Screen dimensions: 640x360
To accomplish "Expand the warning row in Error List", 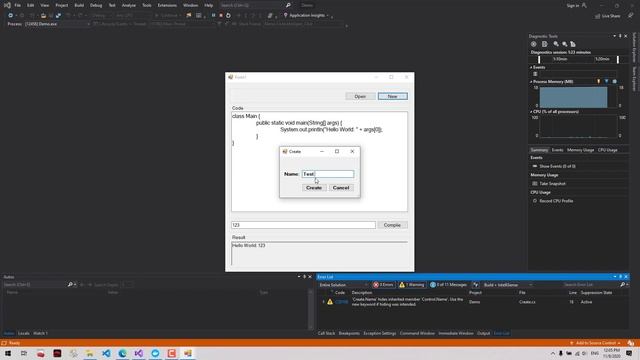I will click(323, 302).
